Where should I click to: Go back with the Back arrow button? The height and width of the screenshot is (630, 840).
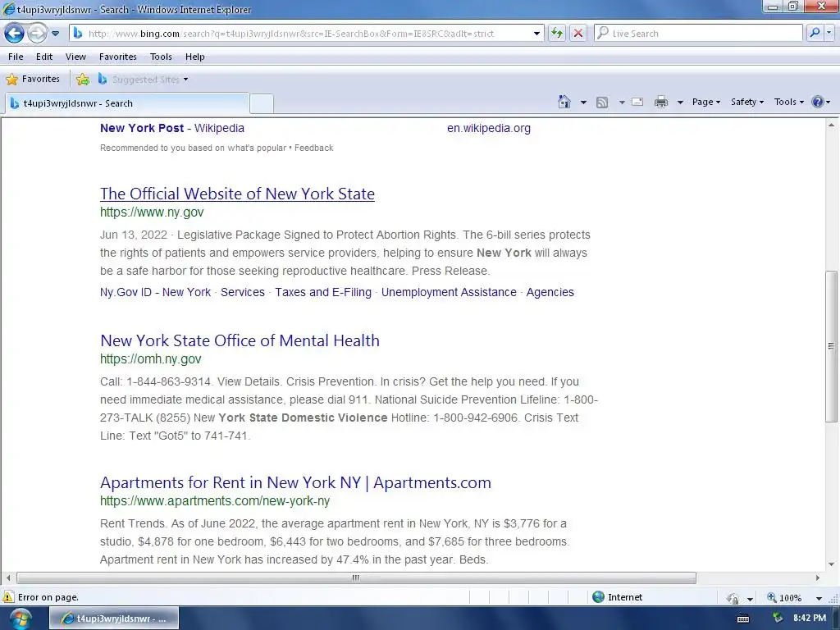tap(15, 33)
